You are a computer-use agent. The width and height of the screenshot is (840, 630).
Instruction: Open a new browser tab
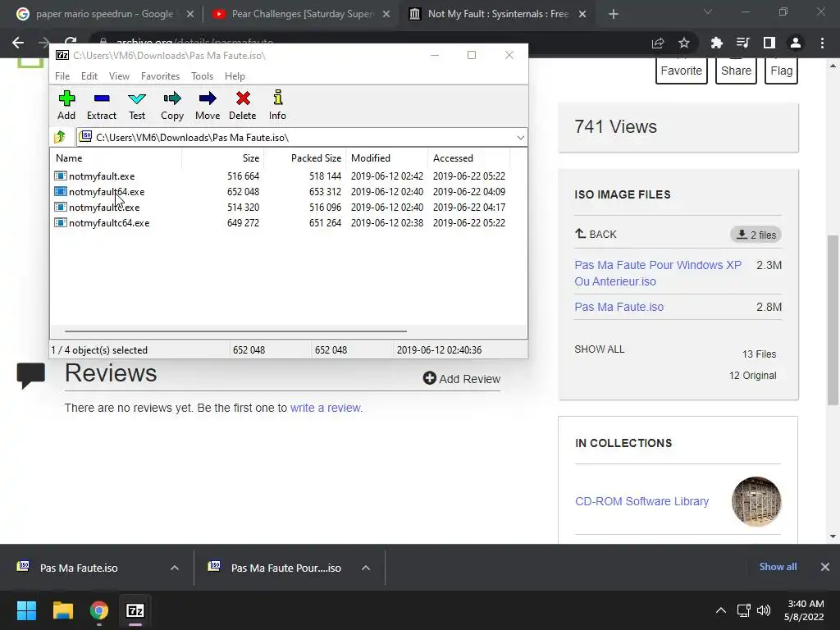pos(614,14)
